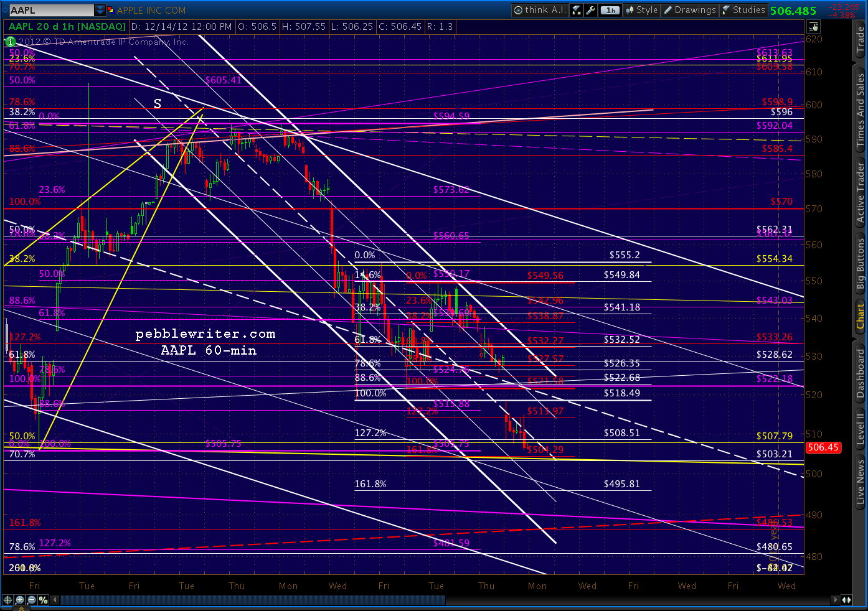Expand the symbol selector dropdown arrow
868x611 pixels.
coord(100,11)
